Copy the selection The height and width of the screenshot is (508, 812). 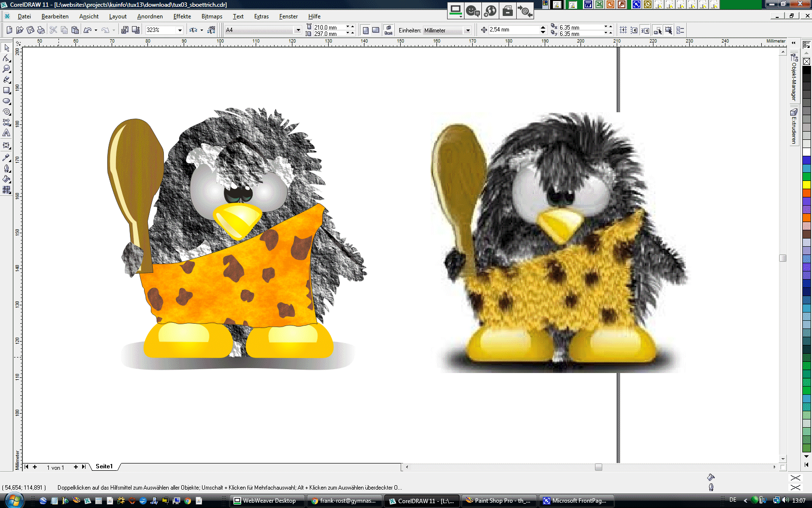(x=64, y=30)
